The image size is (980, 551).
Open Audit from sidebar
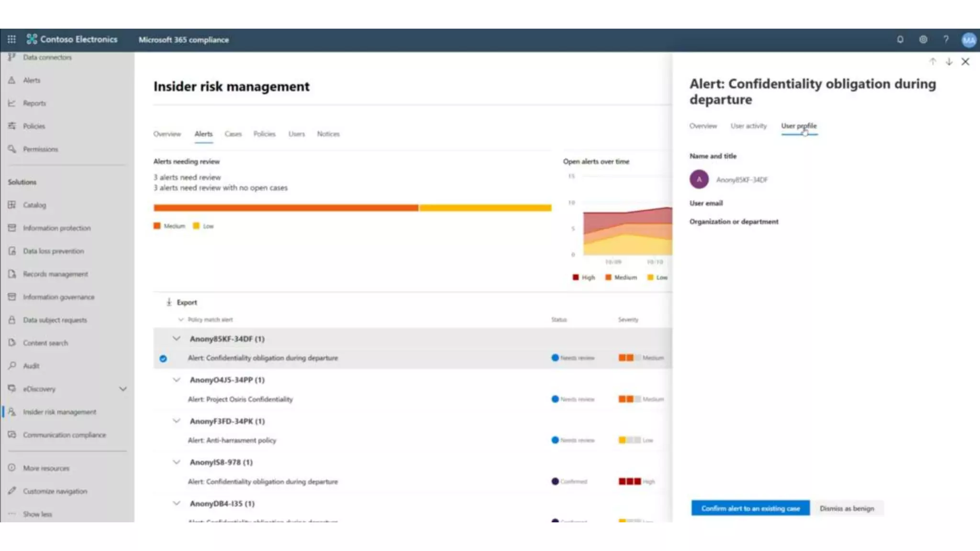(31, 366)
